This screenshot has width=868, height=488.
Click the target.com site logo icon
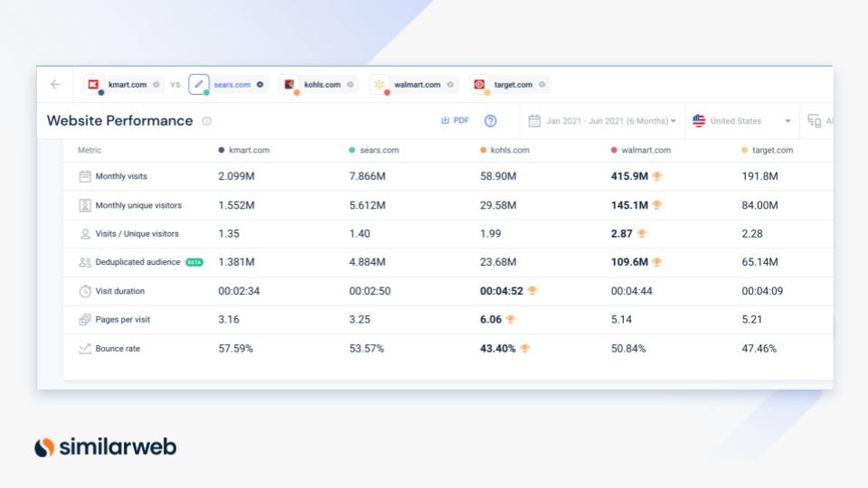[x=479, y=84]
